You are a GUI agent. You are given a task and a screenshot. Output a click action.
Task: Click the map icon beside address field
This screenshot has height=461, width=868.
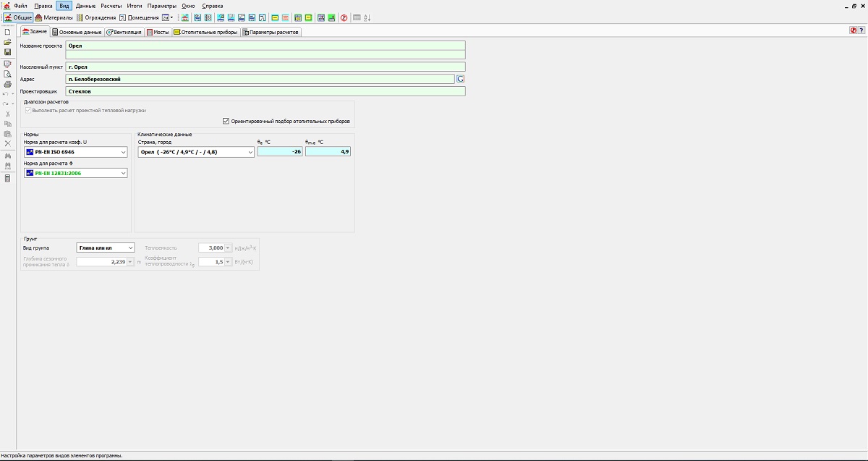click(460, 79)
